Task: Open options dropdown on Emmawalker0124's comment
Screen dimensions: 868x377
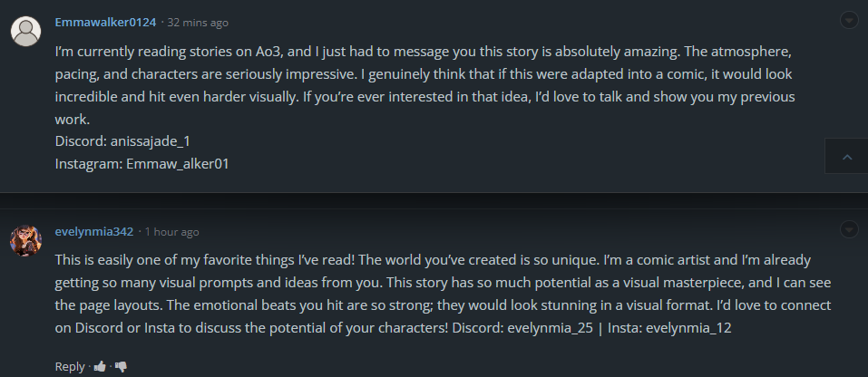Action: (849, 19)
